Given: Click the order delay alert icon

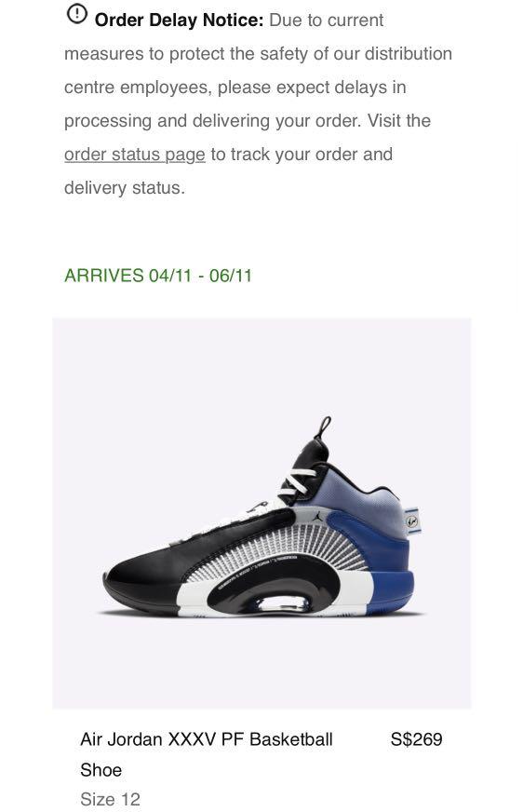Looking at the screenshot, I should tap(76, 14).
